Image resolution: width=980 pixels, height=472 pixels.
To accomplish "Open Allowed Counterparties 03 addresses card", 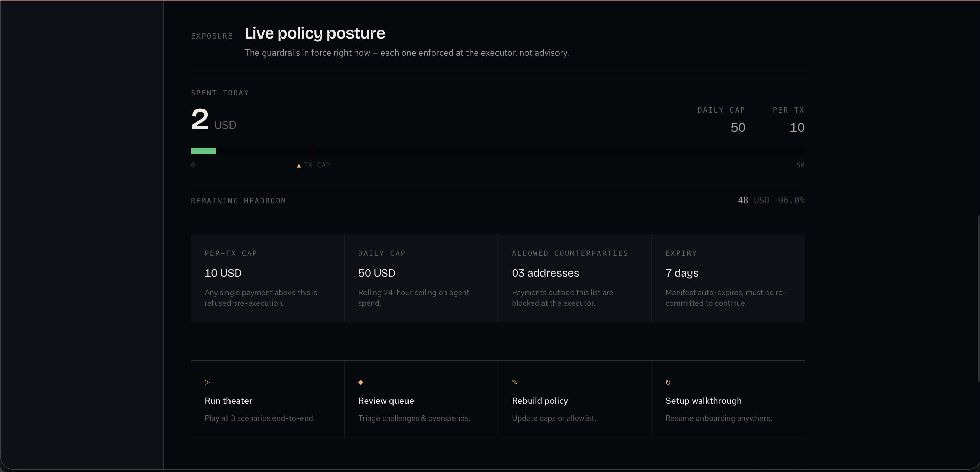I will pos(575,278).
